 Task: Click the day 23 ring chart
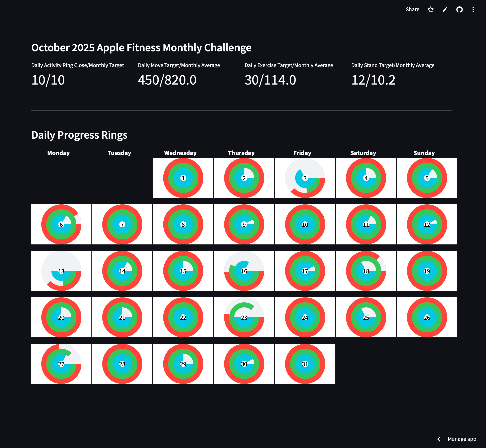coord(244,317)
